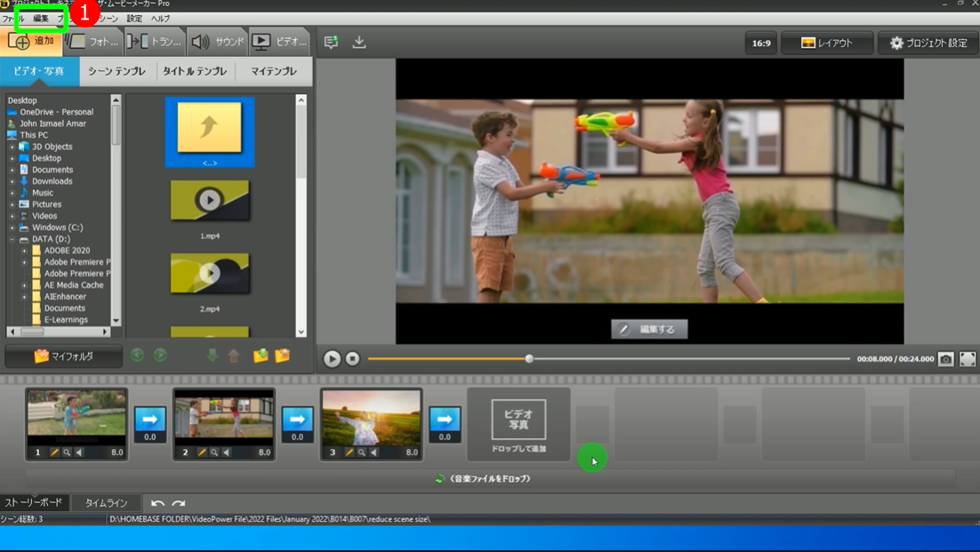Open fullscreen preview with the expand icon

click(968, 359)
